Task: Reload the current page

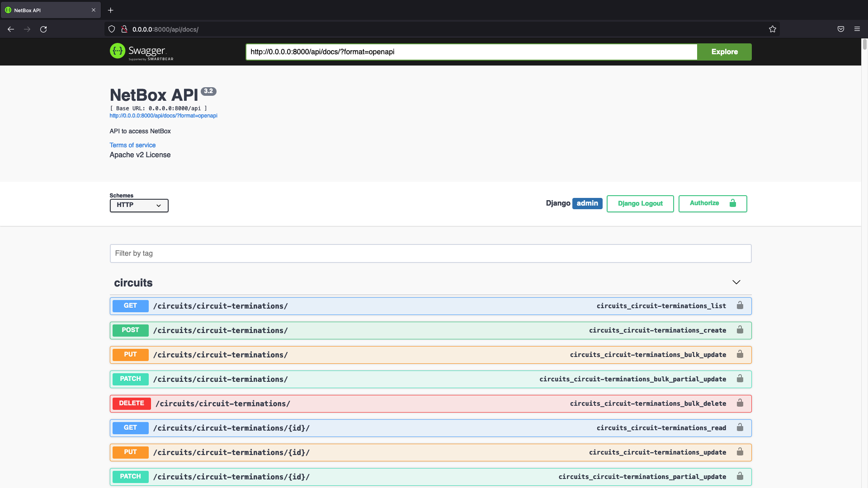Action: click(43, 29)
